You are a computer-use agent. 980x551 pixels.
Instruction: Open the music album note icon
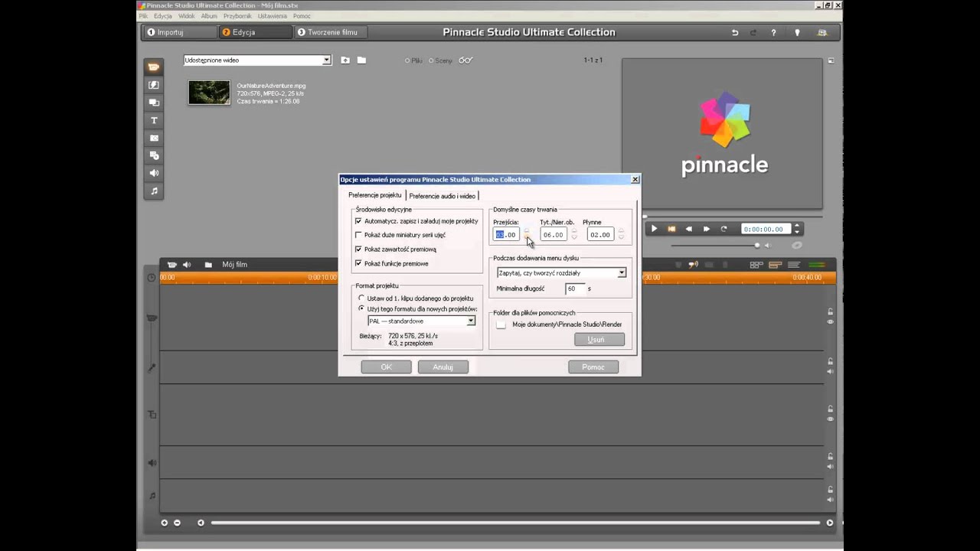[154, 191]
